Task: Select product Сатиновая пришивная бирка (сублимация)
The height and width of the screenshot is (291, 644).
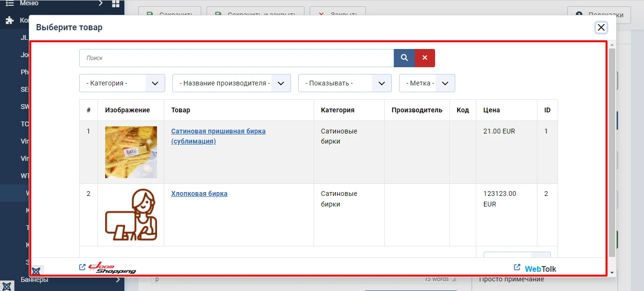Action: tap(218, 136)
